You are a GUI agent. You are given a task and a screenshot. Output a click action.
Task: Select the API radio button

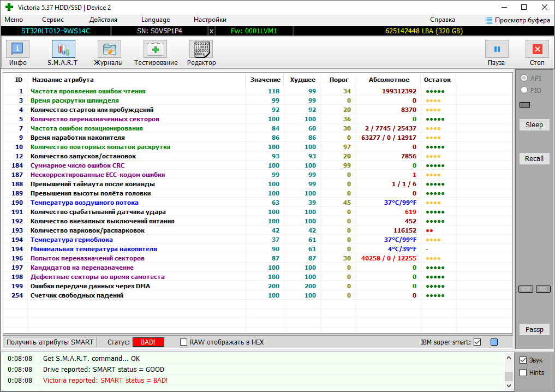[524, 78]
